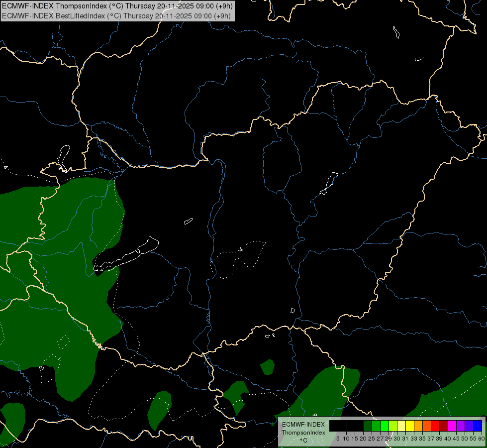Viewport: 487px width, 448px height.
Task: Select the pale yellow 30–31 legend swatch
Action: [401, 426]
